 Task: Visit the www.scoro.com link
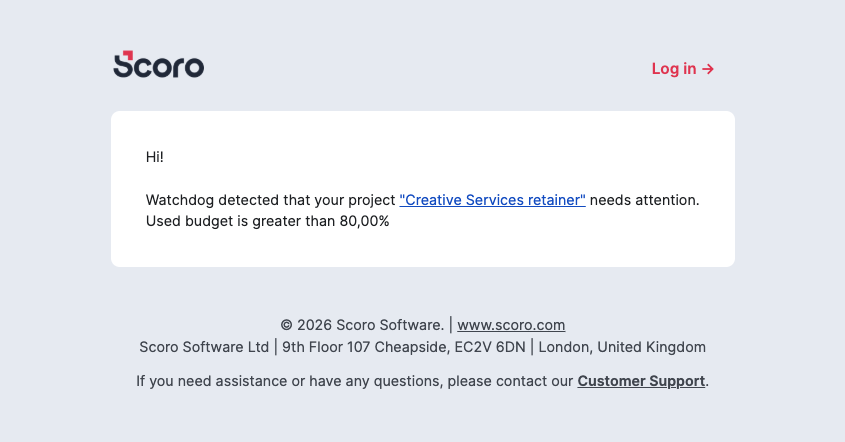[511, 325]
